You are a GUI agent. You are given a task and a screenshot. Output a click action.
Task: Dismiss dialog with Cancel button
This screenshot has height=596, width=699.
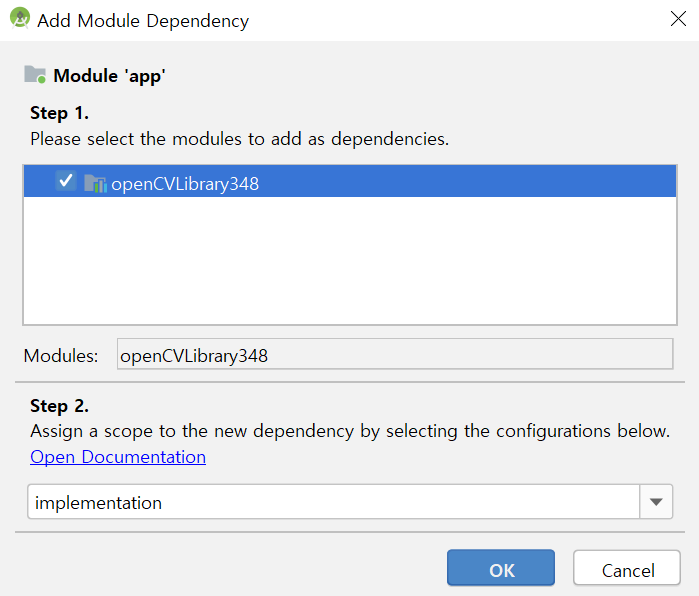coord(627,567)
